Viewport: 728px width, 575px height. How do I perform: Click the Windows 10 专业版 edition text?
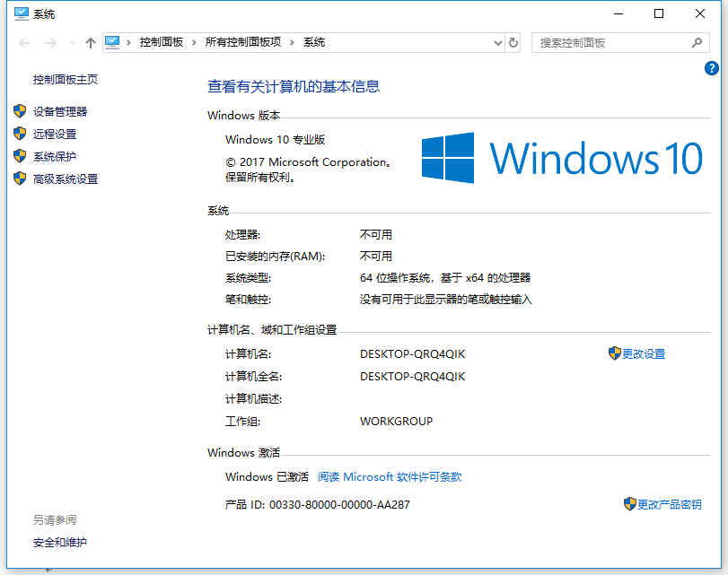276,140
